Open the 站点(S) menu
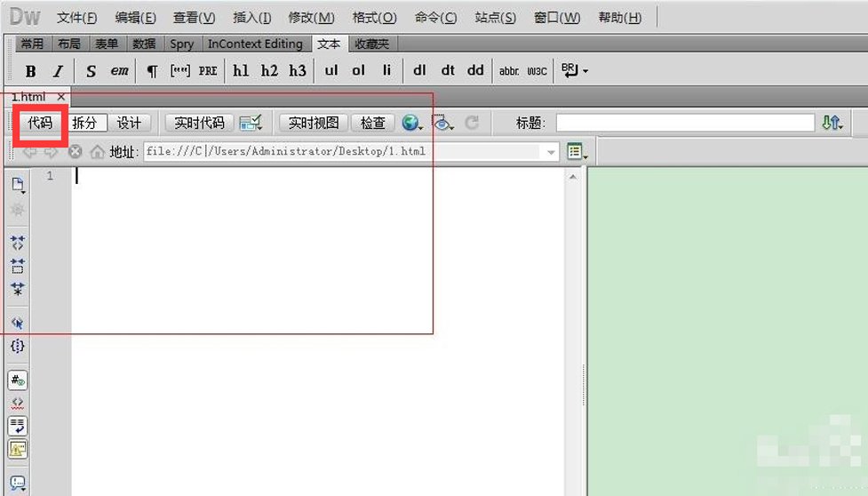This screenshot has width=868, height=496. (x=496, y=18)
